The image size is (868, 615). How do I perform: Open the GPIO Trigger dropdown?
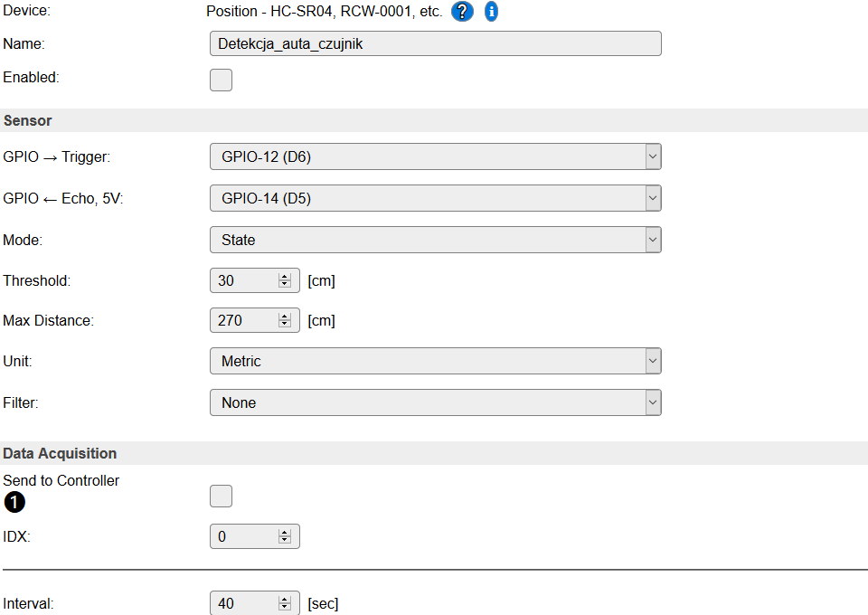click(435, 156)
